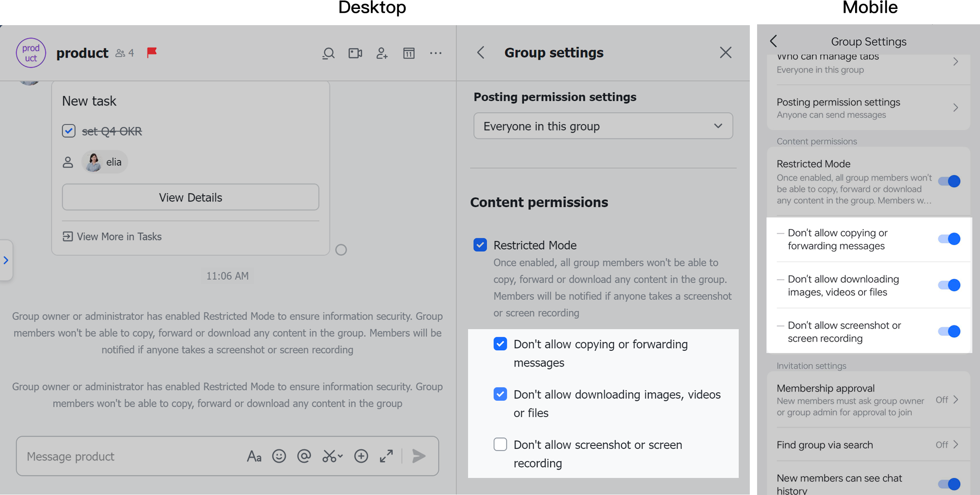
Task: Open the calendar icon in header
Action: click(409, 53)
